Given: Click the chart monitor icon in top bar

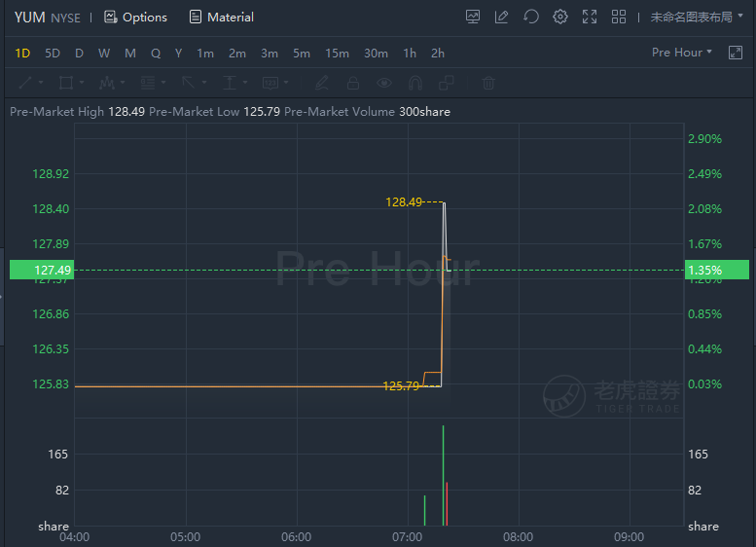Looking at the screenshot, I should pos(473,17).
